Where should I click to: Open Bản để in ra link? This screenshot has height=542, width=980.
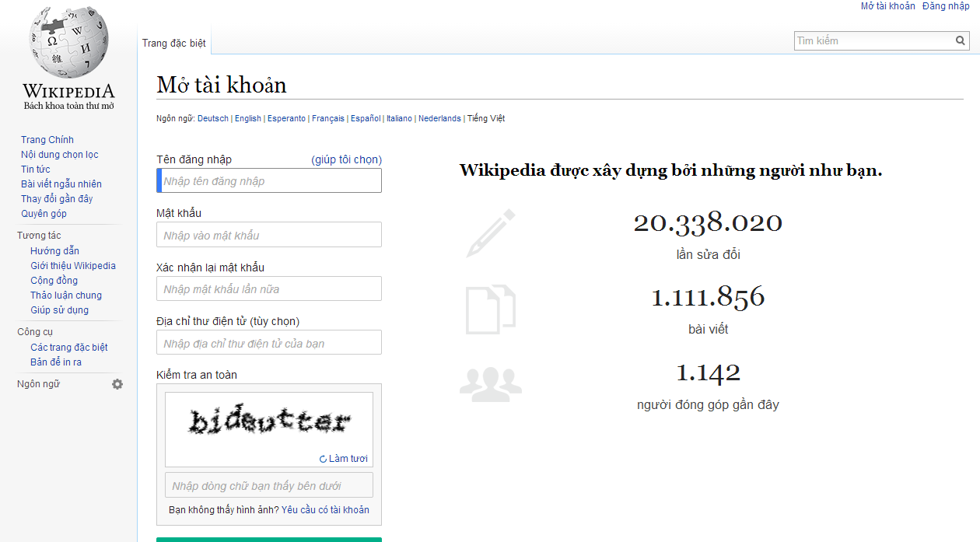pyautogui.click(x=56, y=362)
